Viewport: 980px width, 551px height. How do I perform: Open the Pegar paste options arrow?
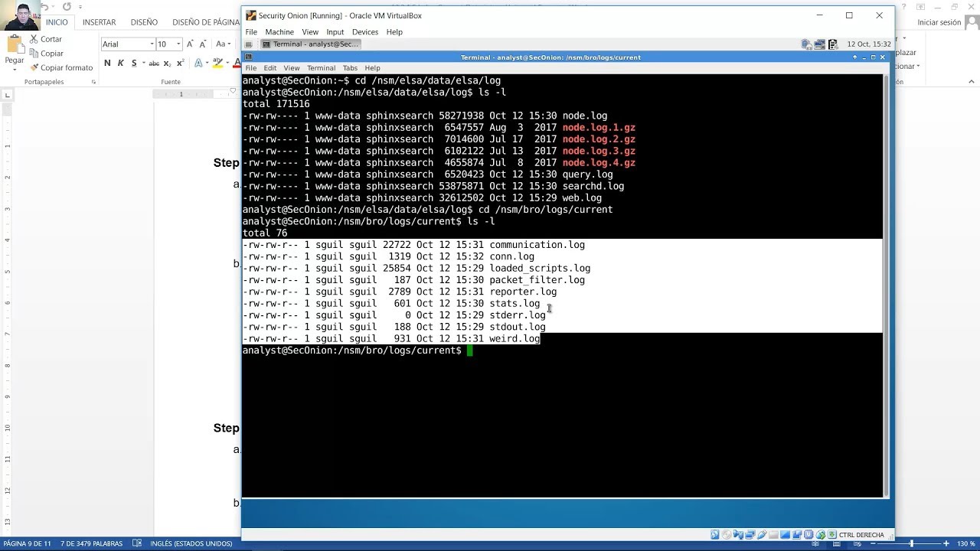click(15, 69)
